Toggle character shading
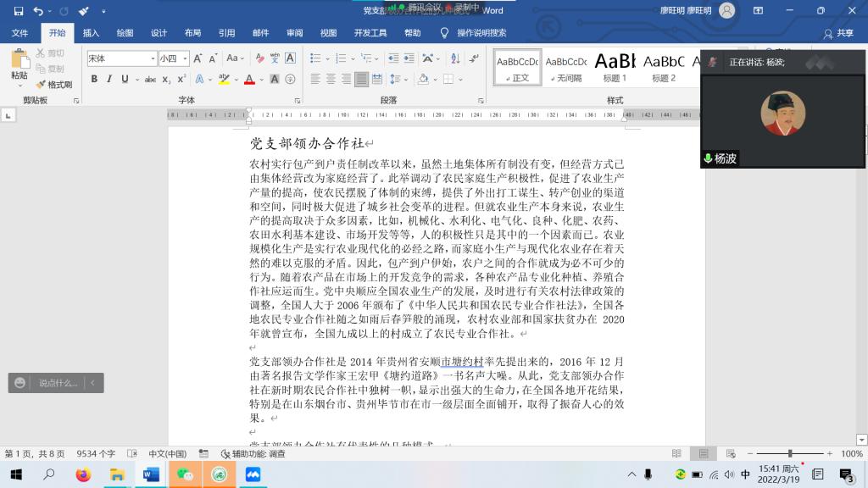Viewport: 868px width, 488px height. pyautogui.click(x=273, y=80)
